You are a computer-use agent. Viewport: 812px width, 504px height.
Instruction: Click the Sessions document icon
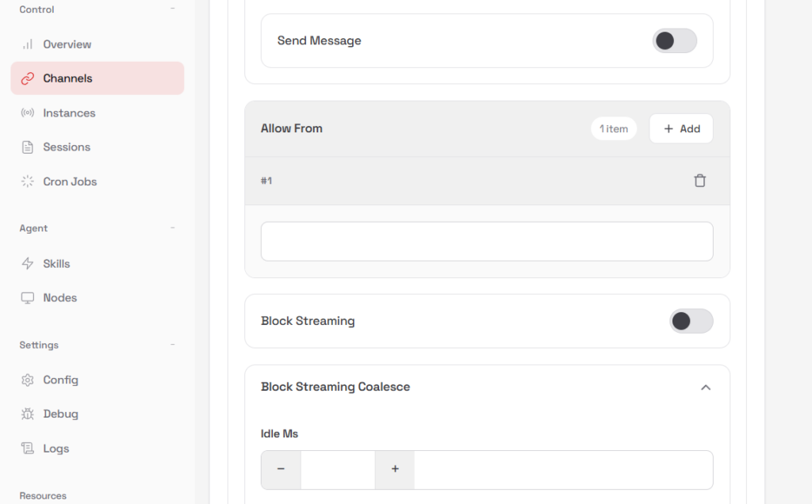coord(28,147)
